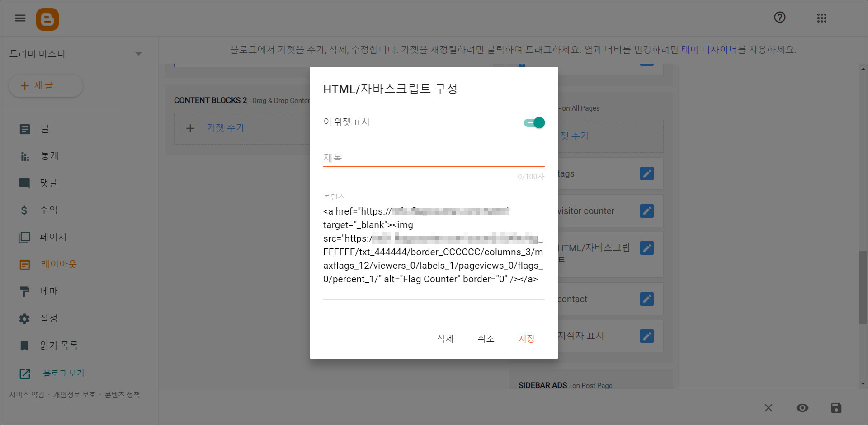This screenshot has height=425, width=868.
Task: Click the HTML/자바스크립트 구성 dialog title
Action: [390, 89]
